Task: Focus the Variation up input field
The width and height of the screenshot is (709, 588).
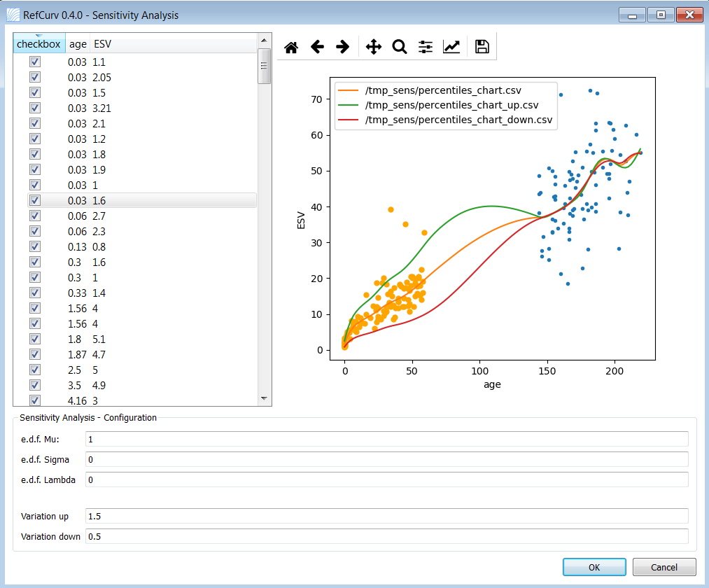Action: tap(386, 516)
